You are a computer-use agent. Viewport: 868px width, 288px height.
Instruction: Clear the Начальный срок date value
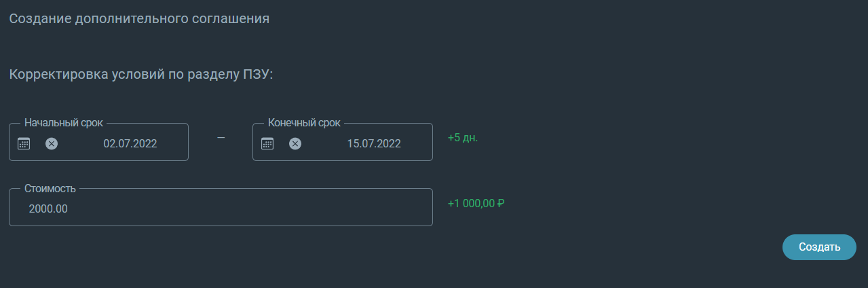[x=52, y=143]
